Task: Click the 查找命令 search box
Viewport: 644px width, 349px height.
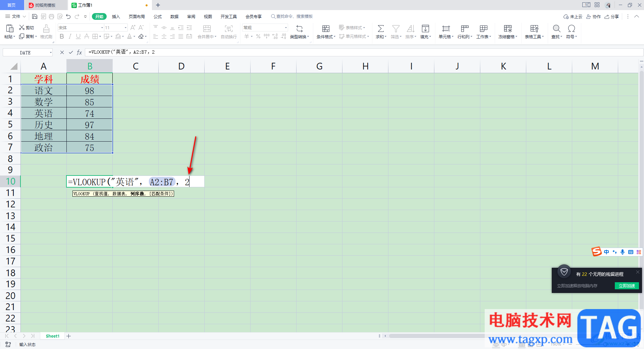Action: [292, 16]
